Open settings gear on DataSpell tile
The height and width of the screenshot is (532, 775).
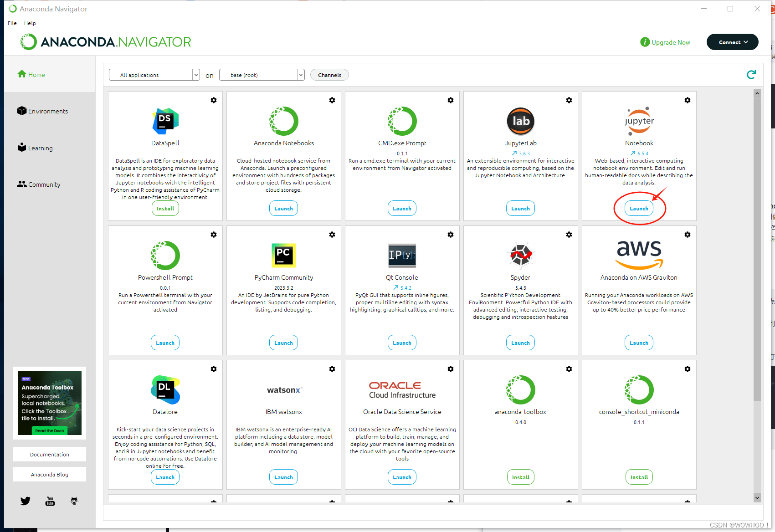coord(214,100)
